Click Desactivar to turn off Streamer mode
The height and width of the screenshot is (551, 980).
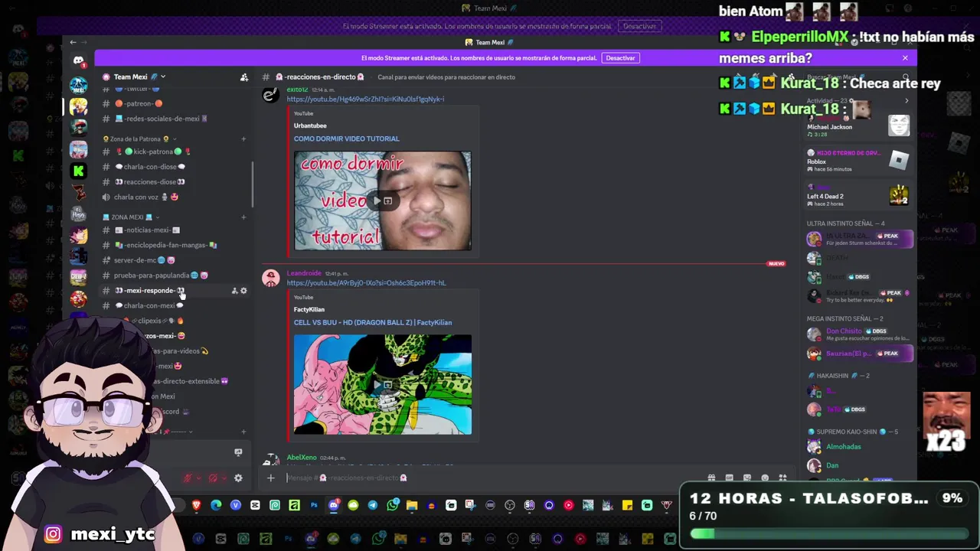pyautogui.click(x=620, y=58)
